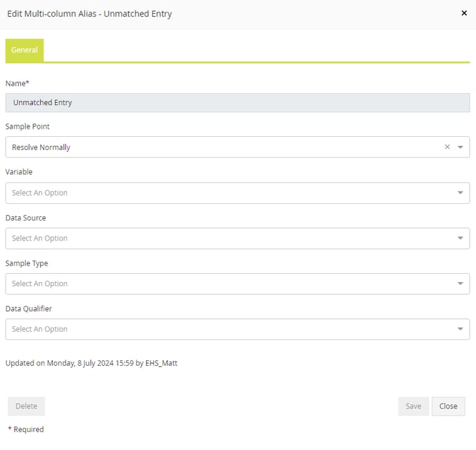
Task: Open the Resolve Normally combo box
Action: [x=237, y=147]
